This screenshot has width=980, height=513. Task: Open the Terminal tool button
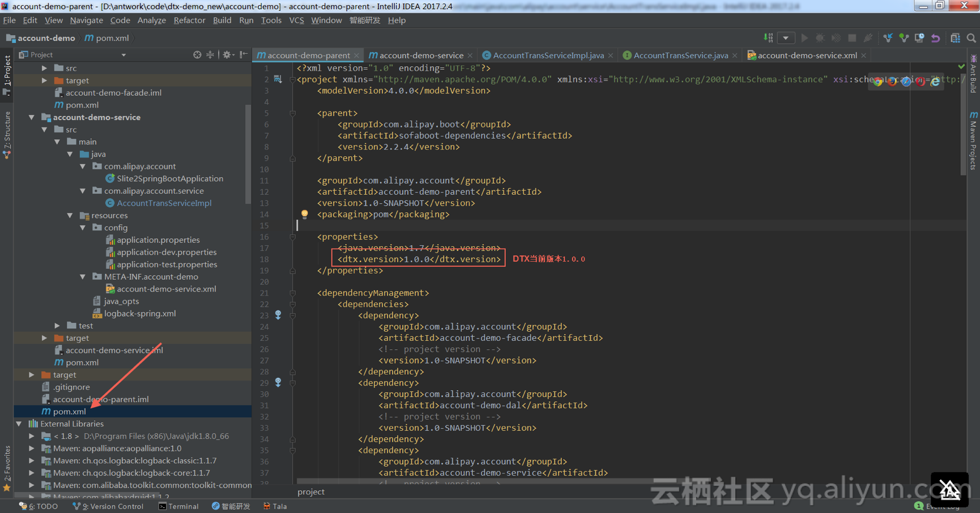click(178, 506)
